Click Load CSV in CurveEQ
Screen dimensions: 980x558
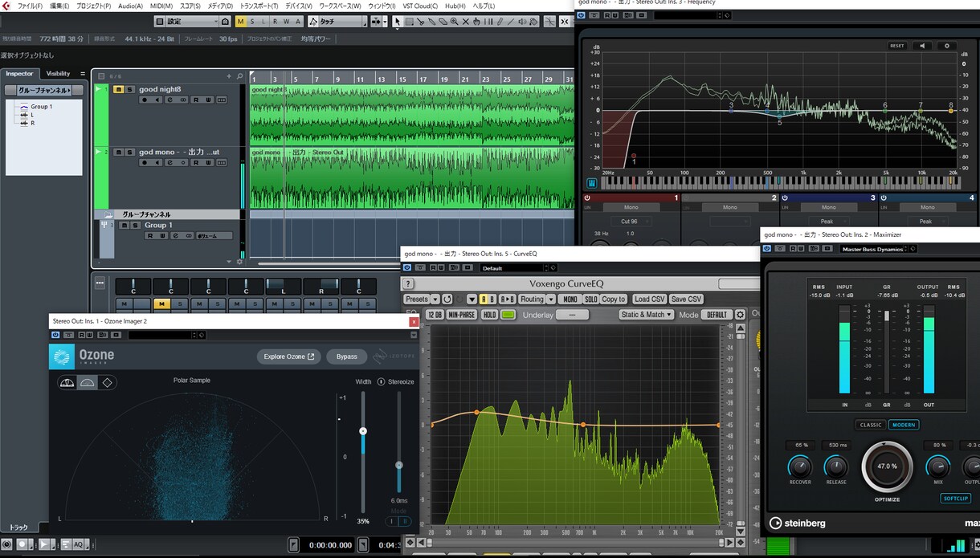pyautogui.click(x=649, y=299)
